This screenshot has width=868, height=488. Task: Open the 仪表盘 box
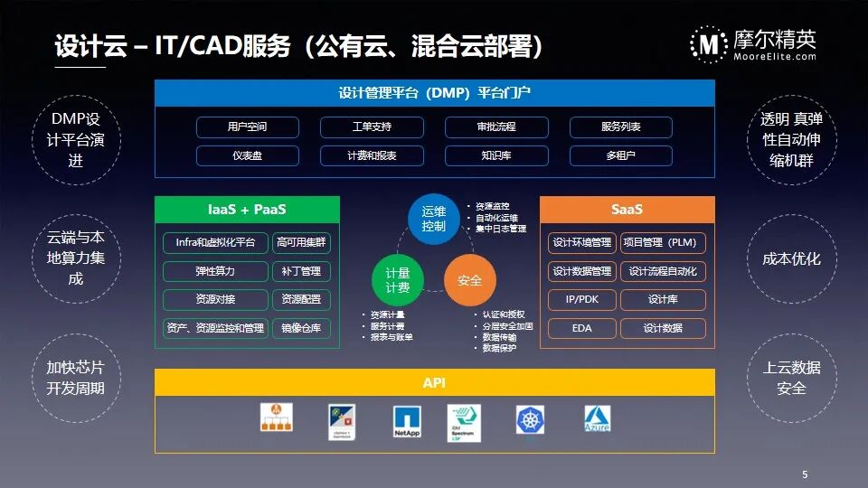click(248, 156)
